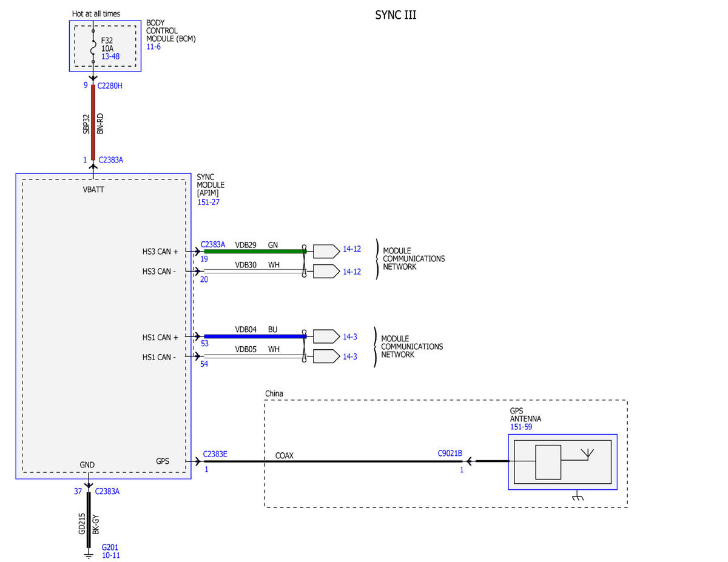
Task: Open C2383A connector link at pin 37
Action: [107, 491]
